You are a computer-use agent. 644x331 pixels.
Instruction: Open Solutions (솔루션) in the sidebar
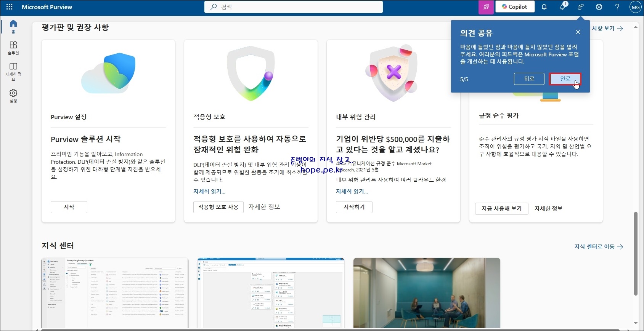point(13,48)
